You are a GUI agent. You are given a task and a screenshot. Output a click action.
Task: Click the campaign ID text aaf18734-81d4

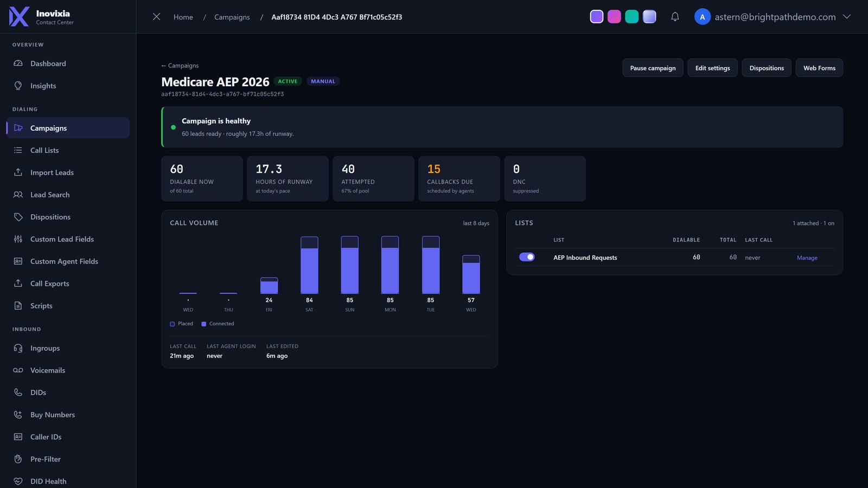pos(222,94)
